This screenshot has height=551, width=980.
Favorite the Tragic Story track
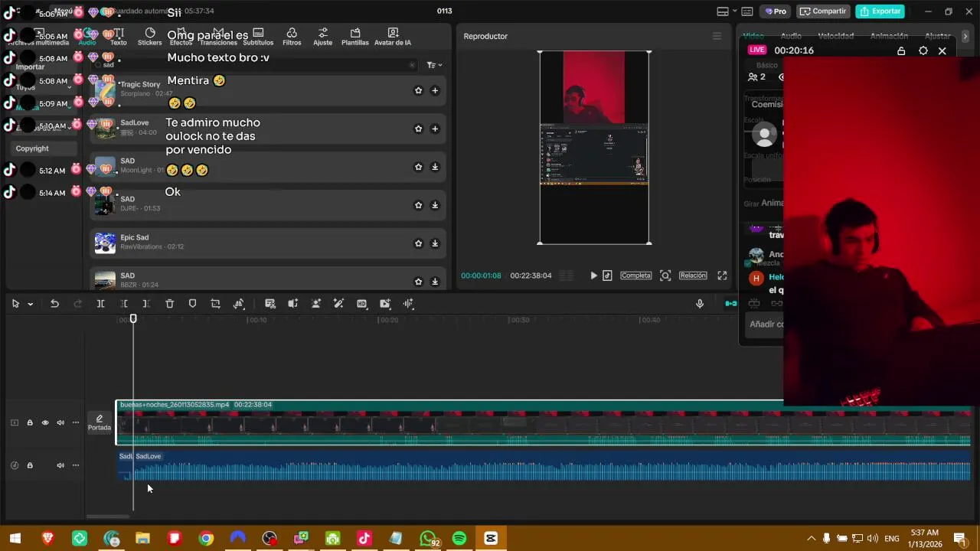pos(418,90)
